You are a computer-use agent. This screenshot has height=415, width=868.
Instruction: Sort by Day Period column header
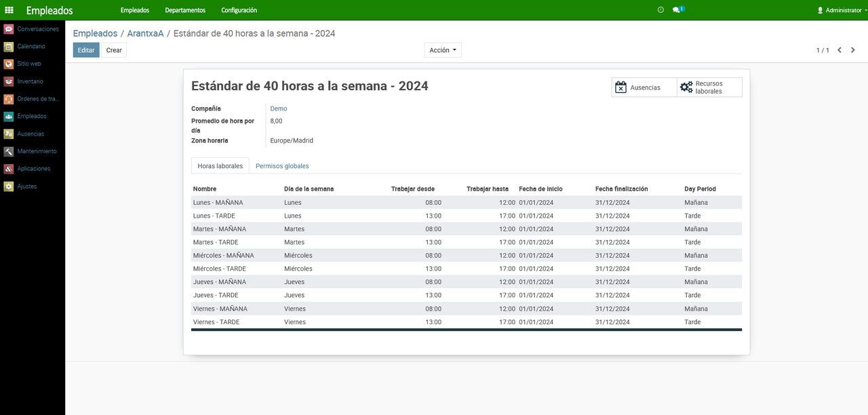point(700,189)
